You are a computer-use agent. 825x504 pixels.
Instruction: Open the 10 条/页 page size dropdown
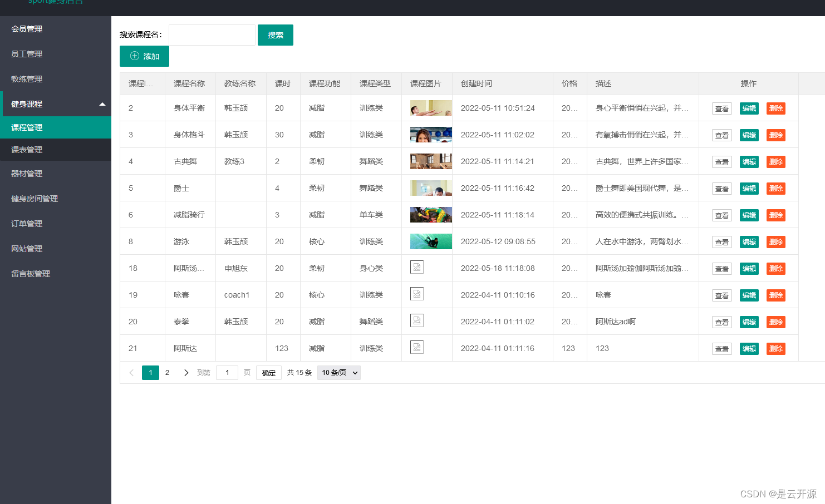point(339,373)
